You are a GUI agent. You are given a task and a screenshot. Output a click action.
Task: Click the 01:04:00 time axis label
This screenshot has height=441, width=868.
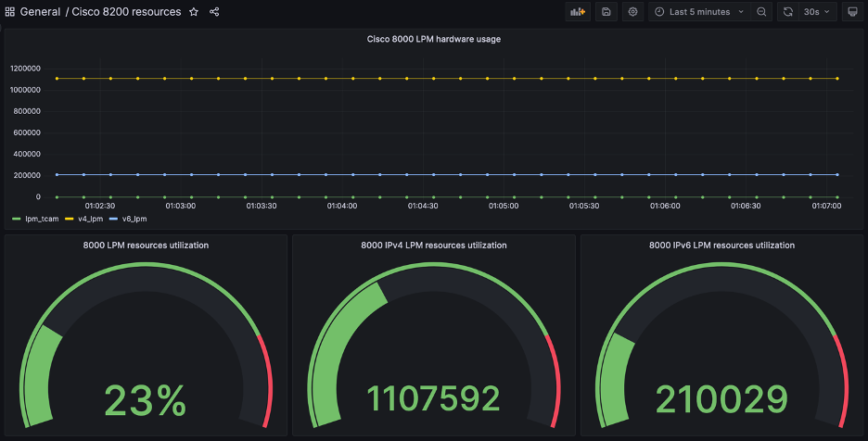point(342,206)
